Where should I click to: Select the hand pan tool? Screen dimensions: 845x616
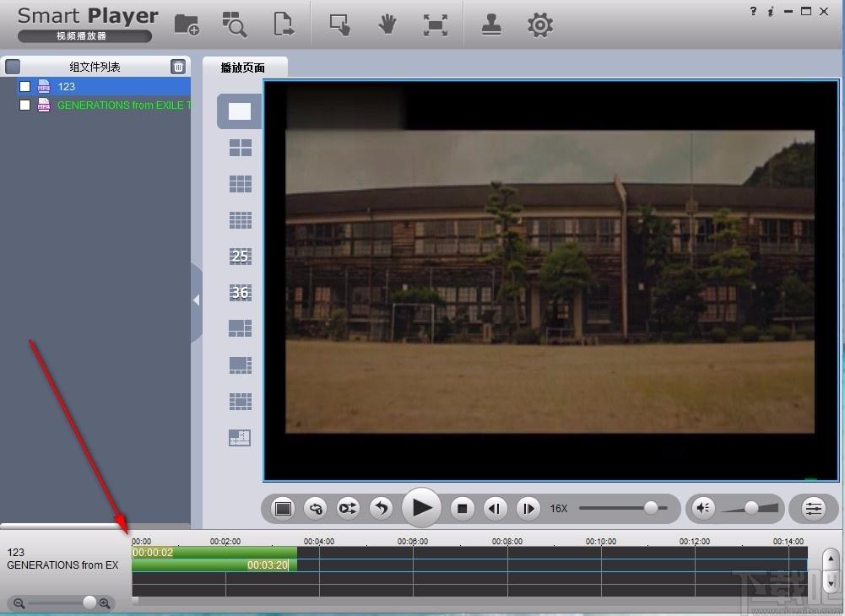[x=387, y=24]
